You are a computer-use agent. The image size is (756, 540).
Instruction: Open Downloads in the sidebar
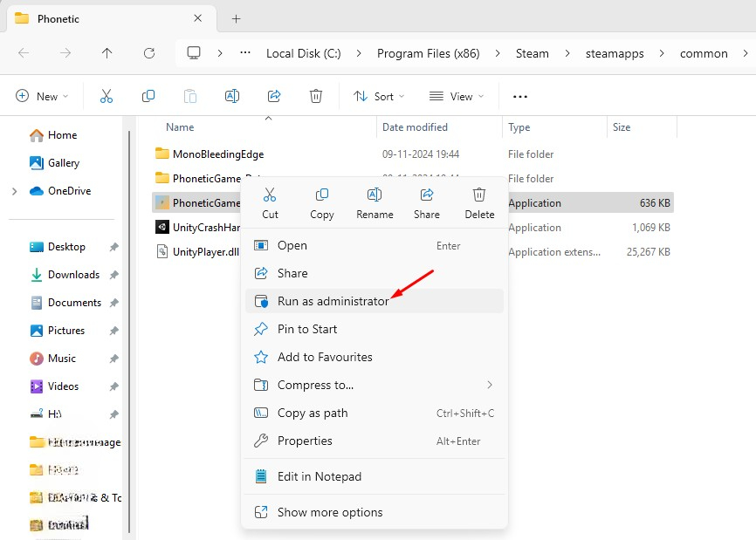coord(65,275)
